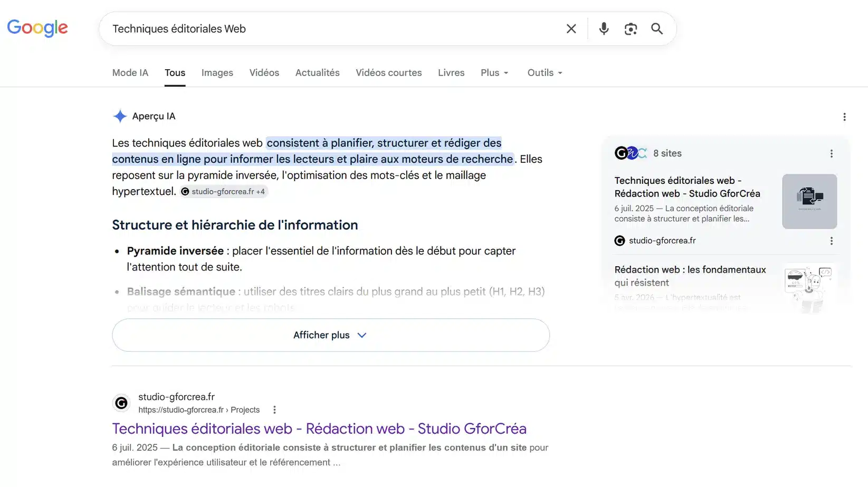Open Google Lens image search icon
This screenshot has width=868, height=487.
[x=631, y=29]
